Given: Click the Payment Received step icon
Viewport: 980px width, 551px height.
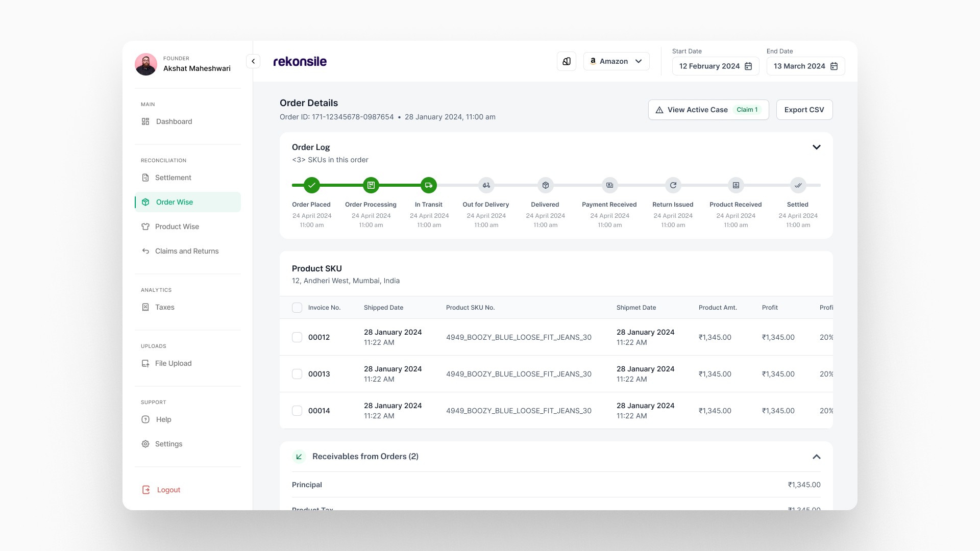Looking at the screenshot, I should [x=609, y=185].
